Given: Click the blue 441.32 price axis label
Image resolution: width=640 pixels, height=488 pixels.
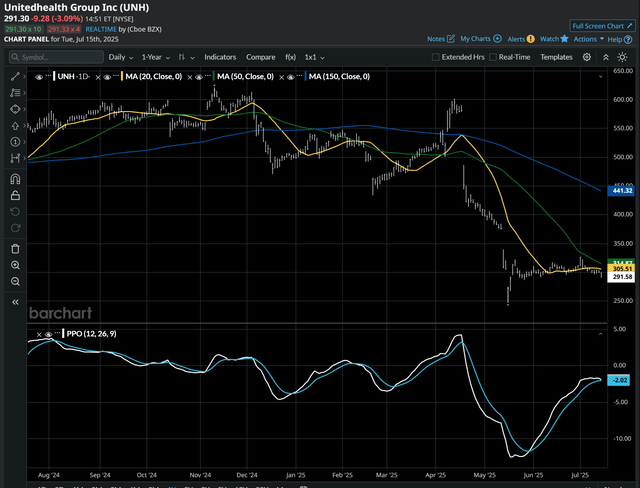Looking at the screenshot, I should coord(621,191).
